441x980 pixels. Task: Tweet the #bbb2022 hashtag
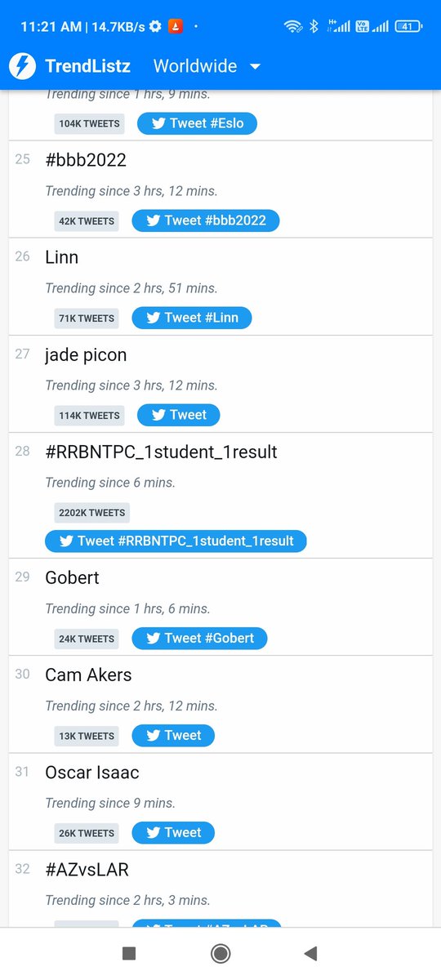[x=206, y=220]
